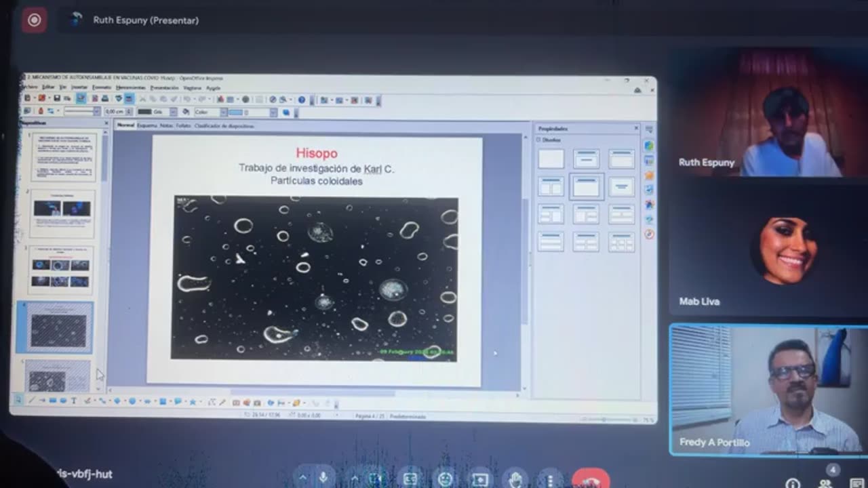Open sidebar Master Pages icon
Image resolution: width=868 pixels, height=488 pixels.
tap(649, 161)
